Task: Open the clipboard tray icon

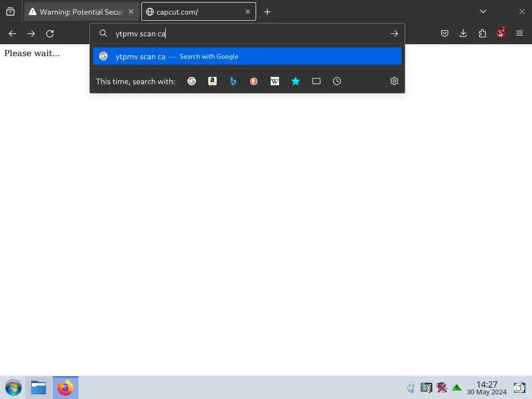Action: [x=426, y=388]
